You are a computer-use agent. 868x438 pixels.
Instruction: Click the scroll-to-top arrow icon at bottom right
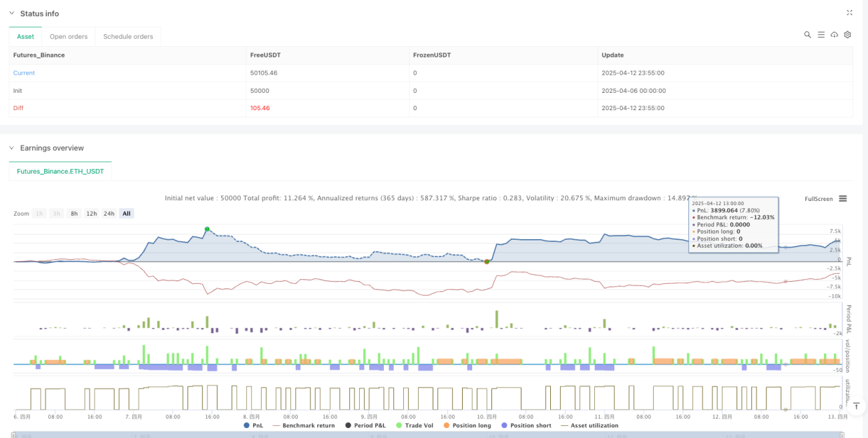tap(855, 405)
